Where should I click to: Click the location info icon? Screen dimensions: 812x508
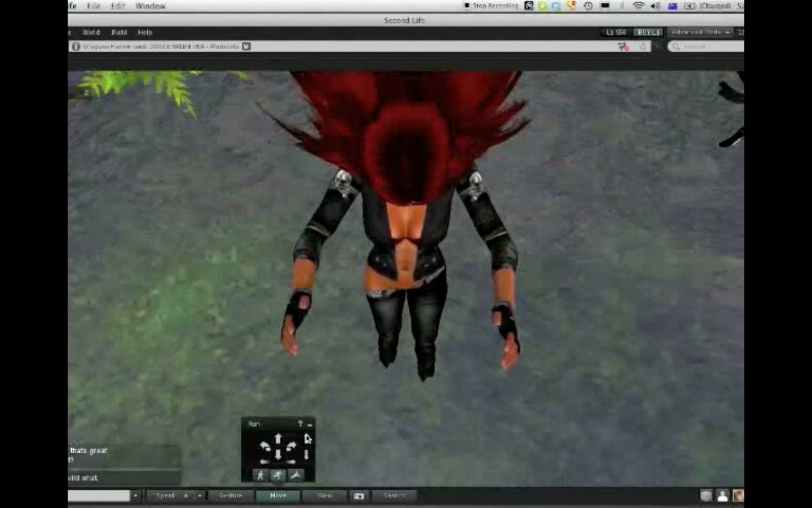76,46
